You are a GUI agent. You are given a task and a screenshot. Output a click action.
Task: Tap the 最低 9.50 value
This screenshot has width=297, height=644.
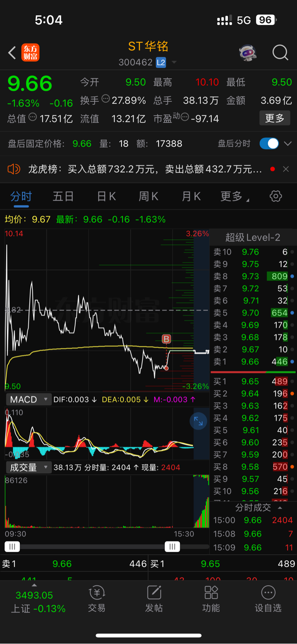click(282, 82)
